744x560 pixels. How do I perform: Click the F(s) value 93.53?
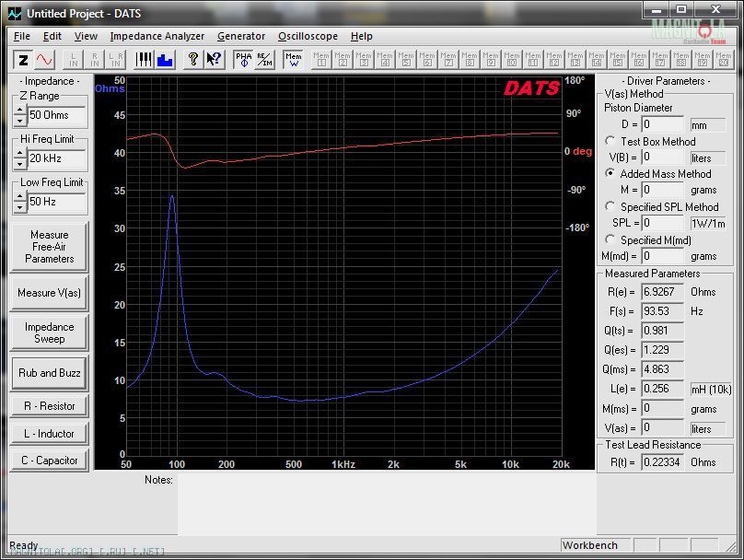coord(662,310)
